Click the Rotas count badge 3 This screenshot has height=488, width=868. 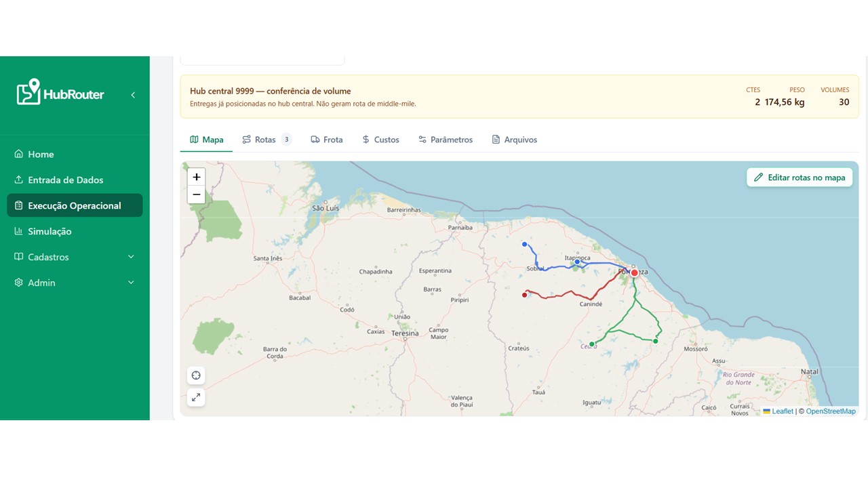[286, 140]
